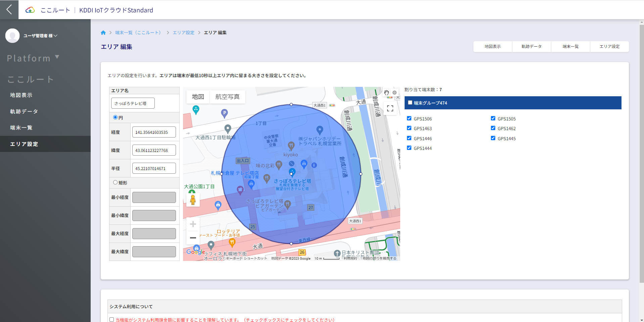644x322 pixels.
Task: Click the 端末一覧 button in the toolbar
Action: click(570, 46)
